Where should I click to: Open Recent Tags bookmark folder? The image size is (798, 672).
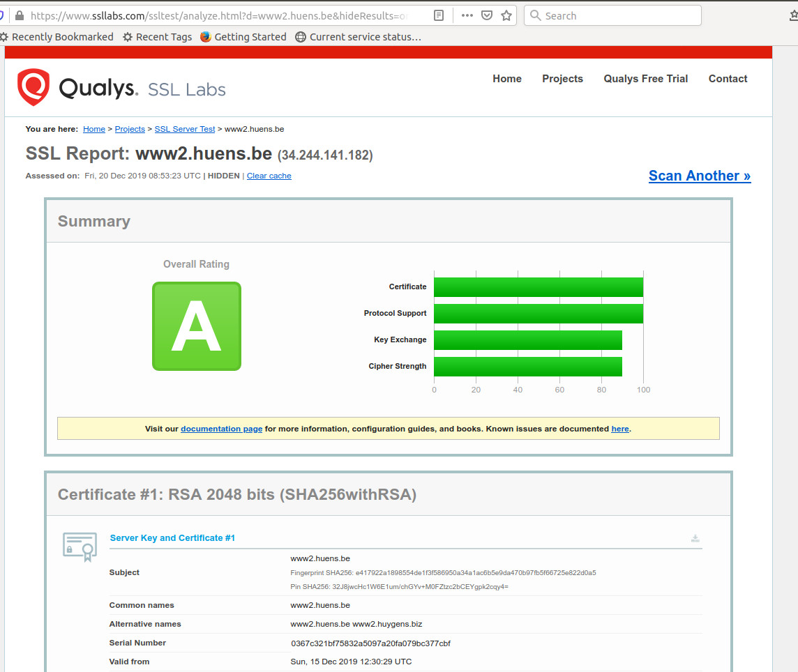[x=158, y=37]
